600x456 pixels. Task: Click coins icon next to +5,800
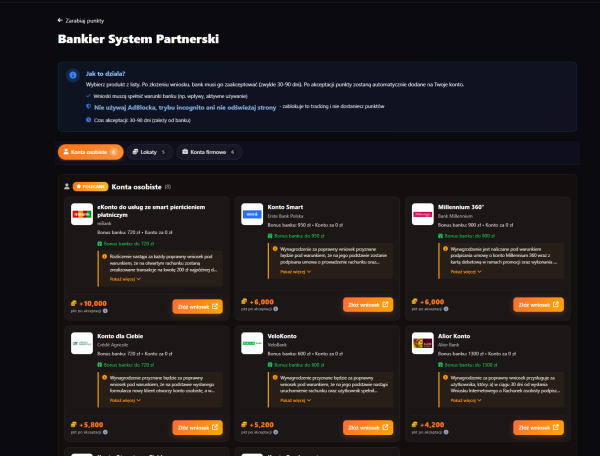point(74,425)
